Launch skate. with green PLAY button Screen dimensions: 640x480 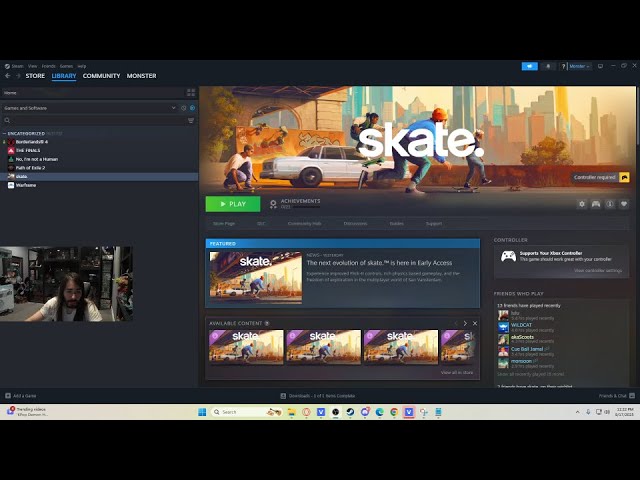coord(233,204)
